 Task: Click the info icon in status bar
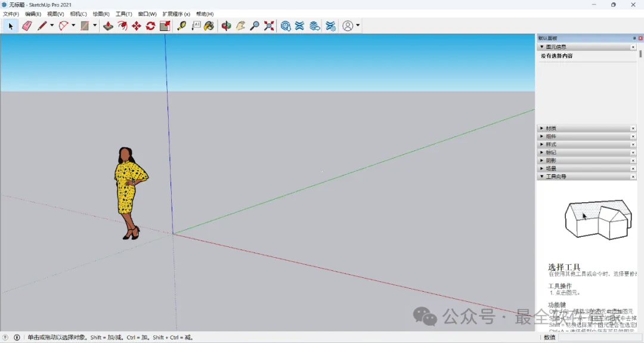point(17,337)
